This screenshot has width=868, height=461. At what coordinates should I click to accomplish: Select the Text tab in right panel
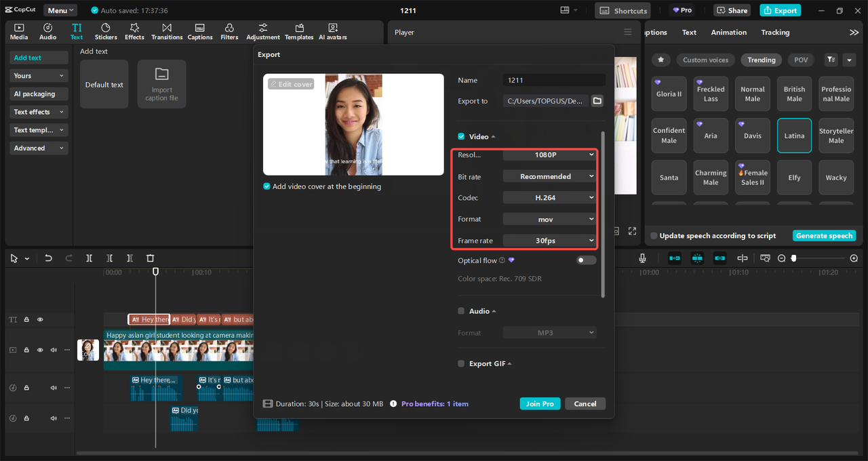click(x=689, y=32)
